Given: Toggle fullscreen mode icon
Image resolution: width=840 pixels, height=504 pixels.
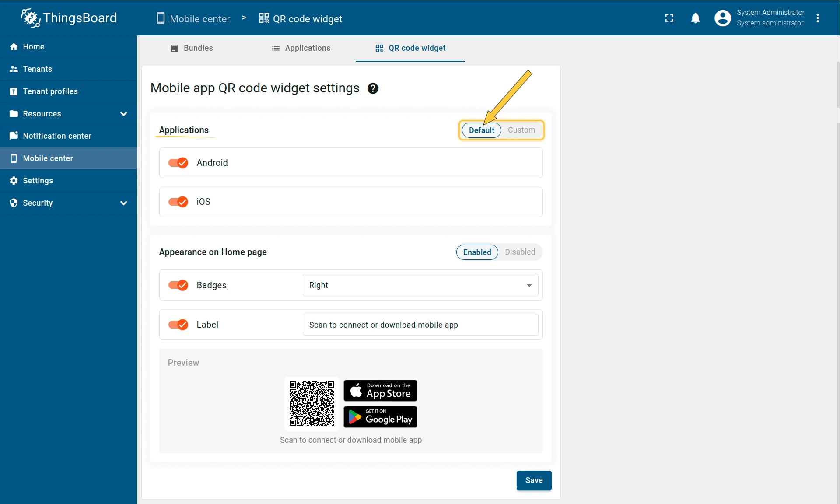Looking at the screenshot, I should [x=669, y=18].
